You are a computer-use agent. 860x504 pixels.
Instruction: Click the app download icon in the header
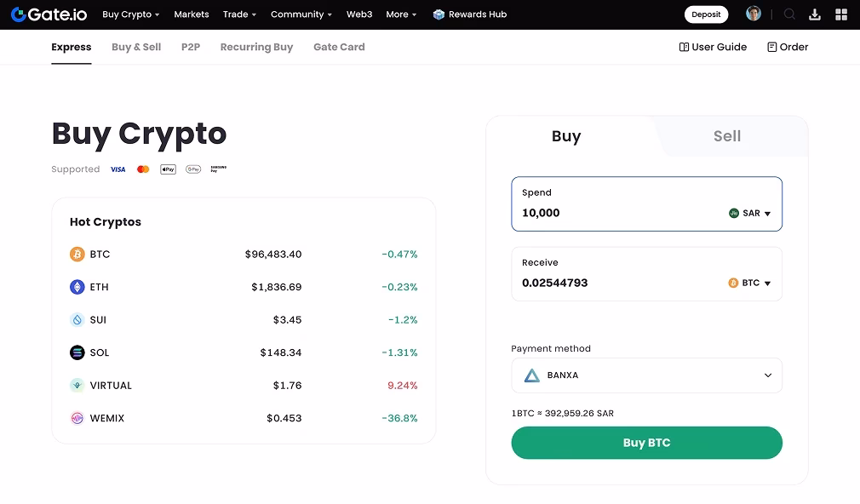coord(813,14)
